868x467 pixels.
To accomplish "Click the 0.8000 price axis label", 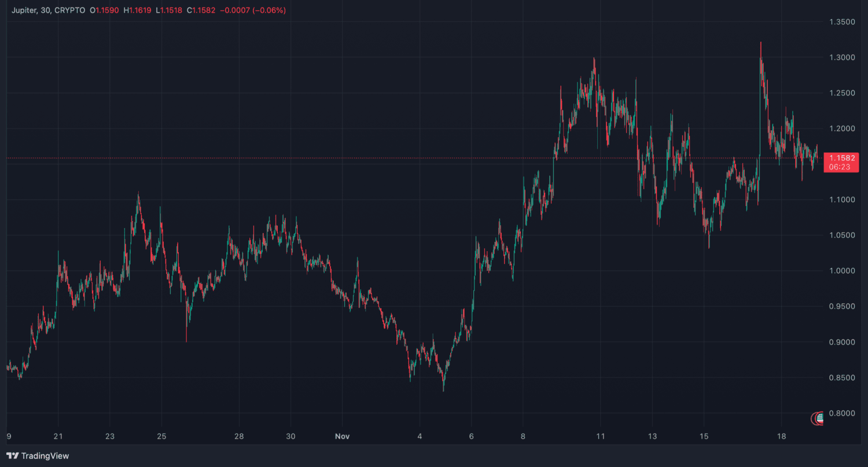I will [x=842, y=413].
